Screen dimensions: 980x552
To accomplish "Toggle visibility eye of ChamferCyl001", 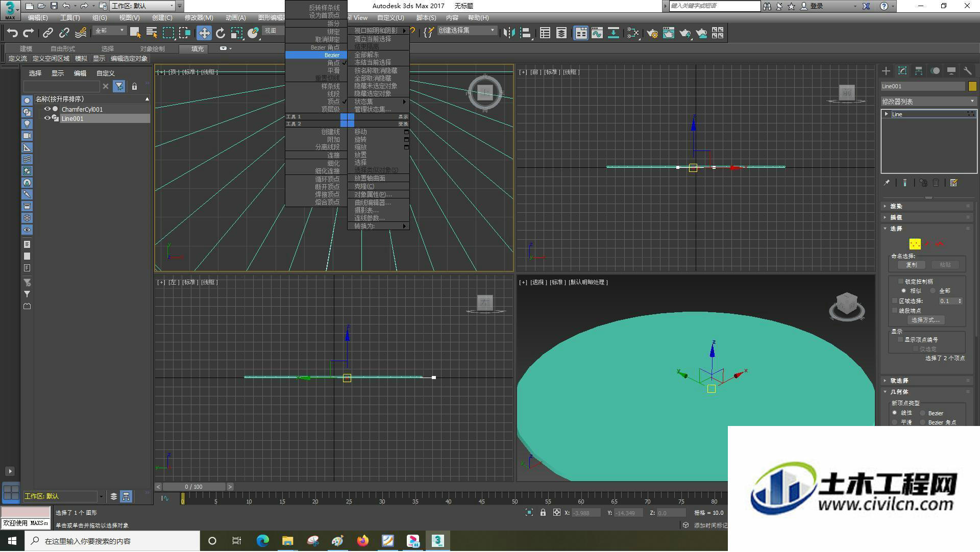I will [x=47, y=109].
